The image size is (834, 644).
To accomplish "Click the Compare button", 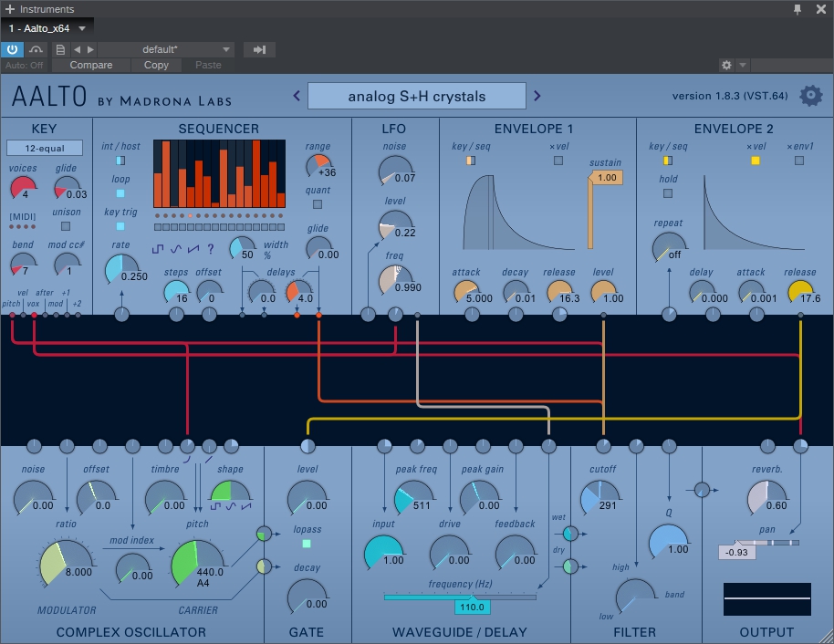I will click(91, 65).
